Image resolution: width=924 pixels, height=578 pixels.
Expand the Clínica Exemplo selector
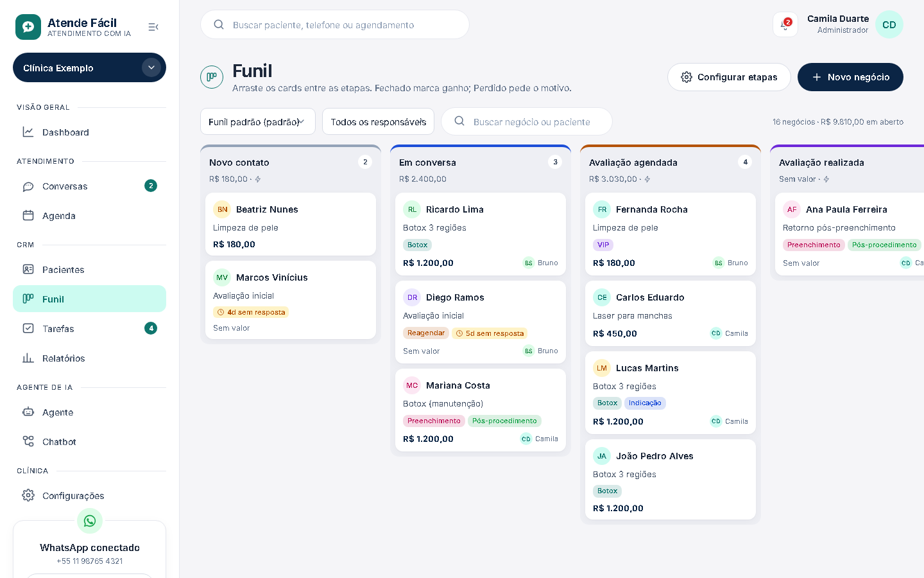pos(89,67)
